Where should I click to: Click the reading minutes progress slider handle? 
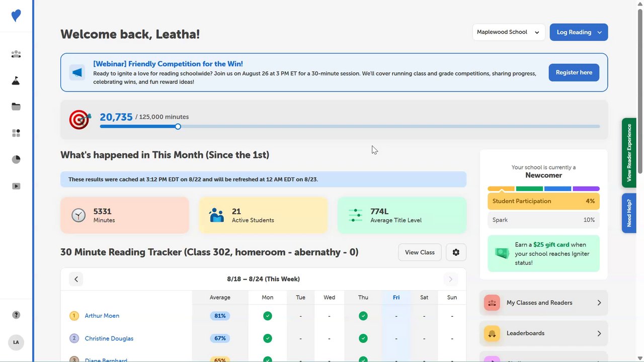[178, 127]
